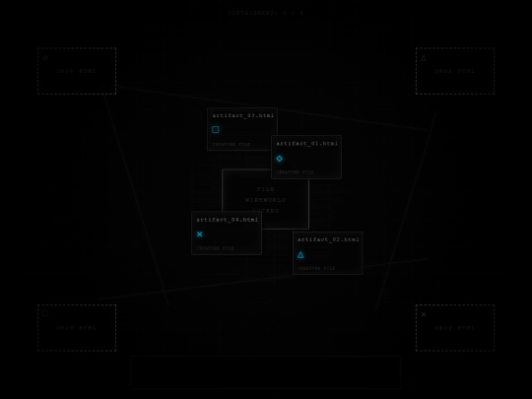Click the blue triangle icon on artifact_02.html
This screenshot has height=399, width=532.
(300, 255)
